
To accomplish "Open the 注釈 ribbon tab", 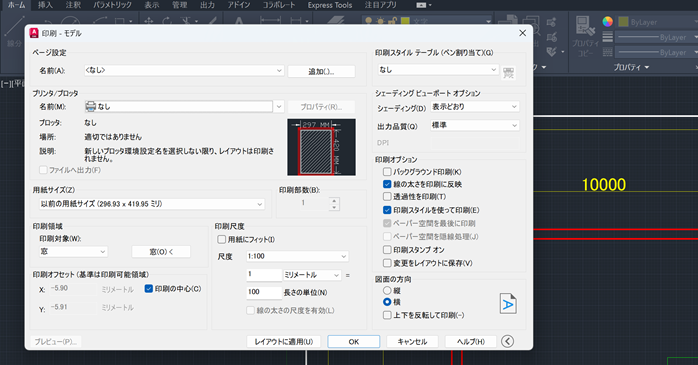I will pyautogui.click(x=73, y=5).
